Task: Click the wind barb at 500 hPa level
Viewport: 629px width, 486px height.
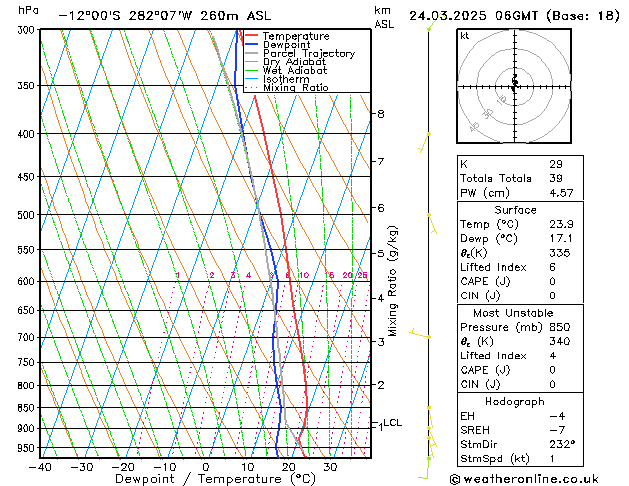Action: 432,224
